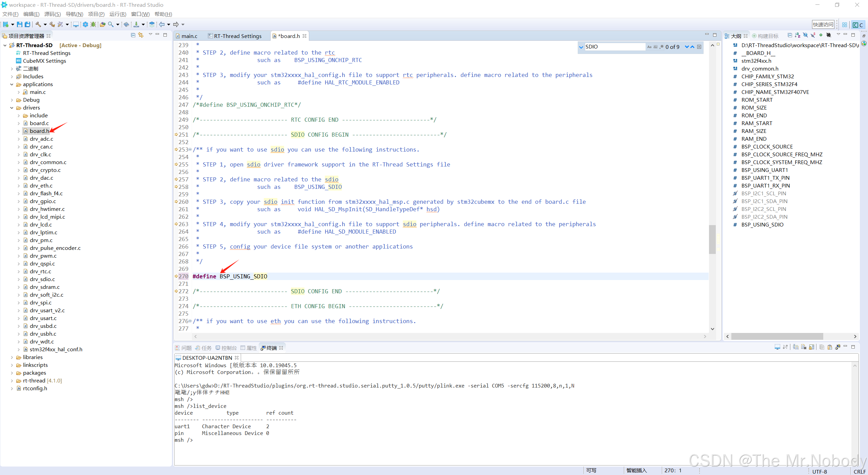Click the 快速访问 quick access button
Screen dimensions: 868x475
pyautogui.click(x=823, y=24)
